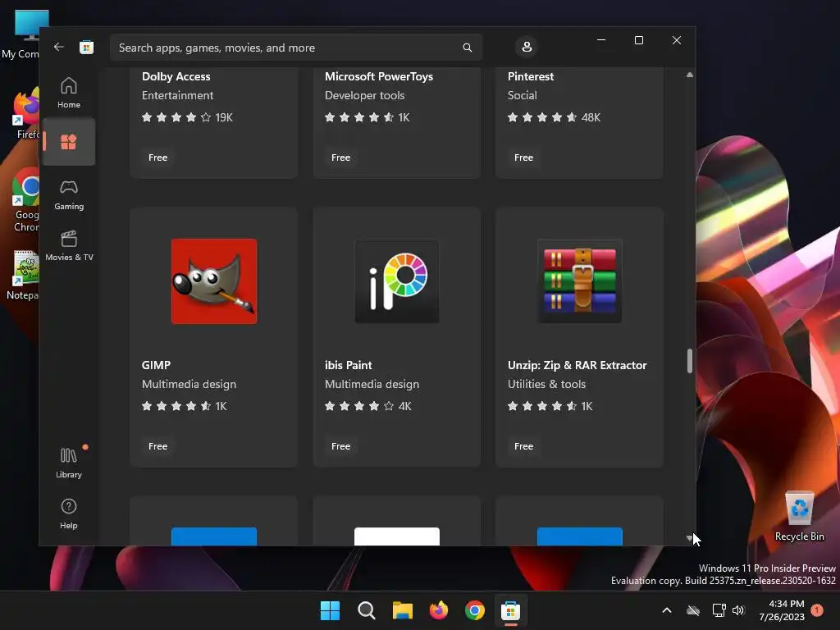Click the OneDrive cloud tray icon
Viewport: 840px width, 630px height.
[693, 610]
